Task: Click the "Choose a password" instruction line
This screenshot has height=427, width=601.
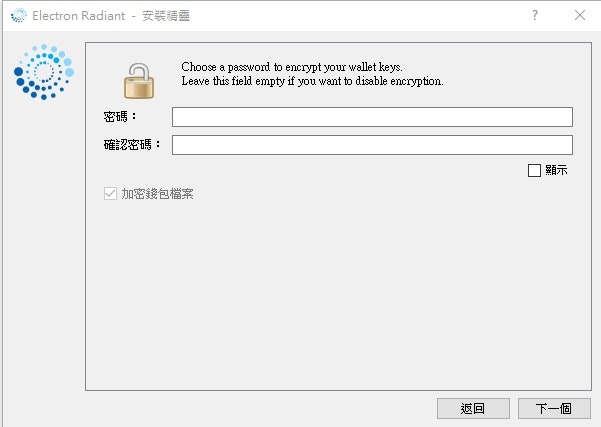Action: [x=292, y=67]
